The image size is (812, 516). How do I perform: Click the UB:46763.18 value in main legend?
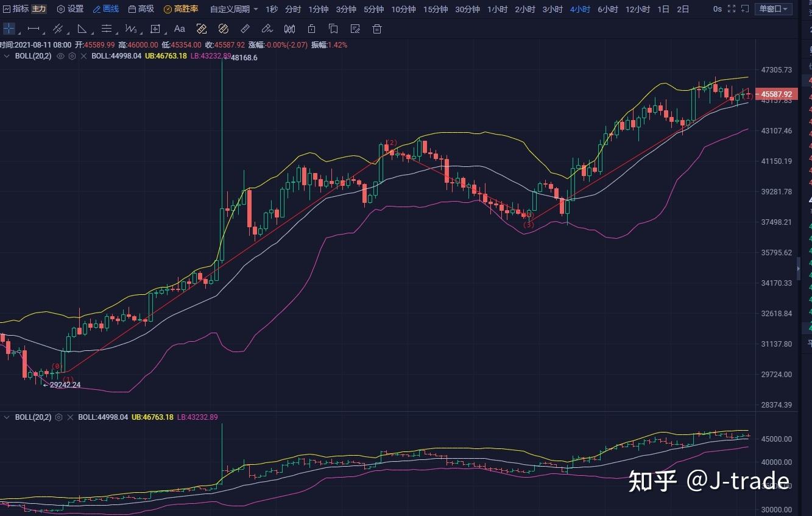pos(166,56)
